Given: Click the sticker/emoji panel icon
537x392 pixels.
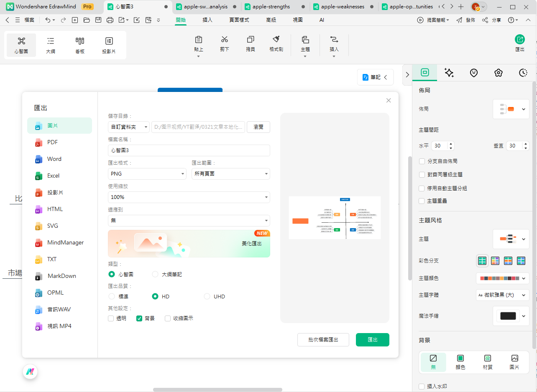Looking at the screenshot, I should [473, 72].
